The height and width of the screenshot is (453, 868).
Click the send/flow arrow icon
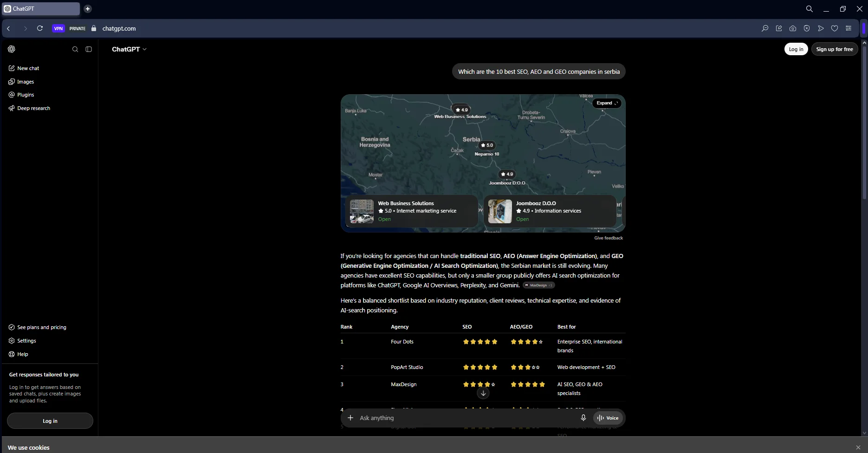821,28
